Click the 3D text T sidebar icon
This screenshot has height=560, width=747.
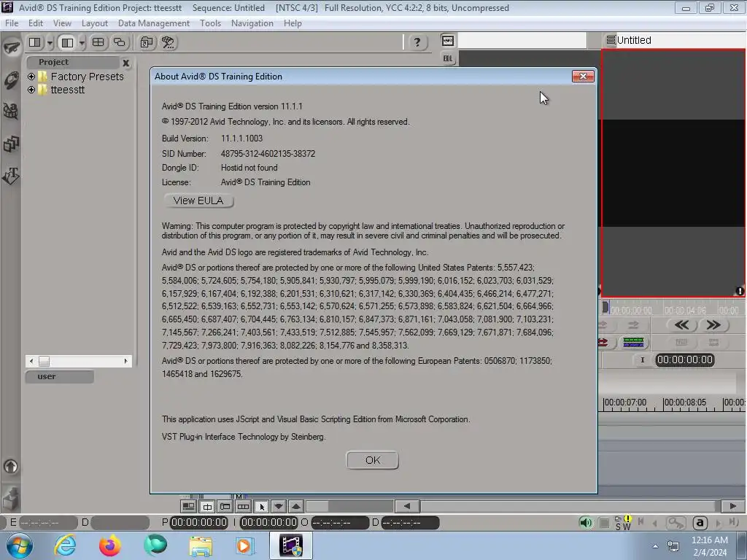11,176
